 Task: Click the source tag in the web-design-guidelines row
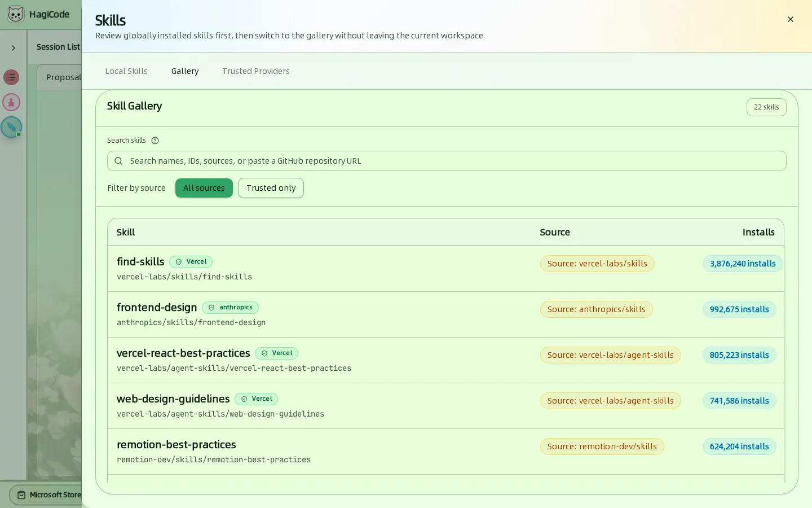click(611, 401)
